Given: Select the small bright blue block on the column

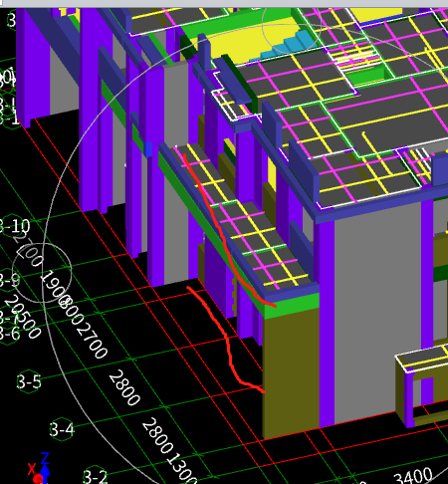Looking at the screenshot, I should (148, 149).
